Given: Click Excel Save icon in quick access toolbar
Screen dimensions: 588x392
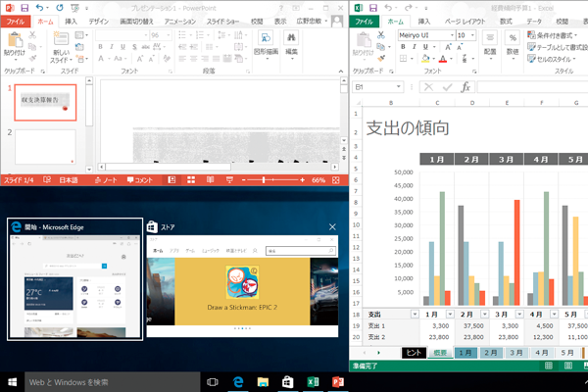Looking at the screenshot, I should pyautogui.click(x=373, y=8).
